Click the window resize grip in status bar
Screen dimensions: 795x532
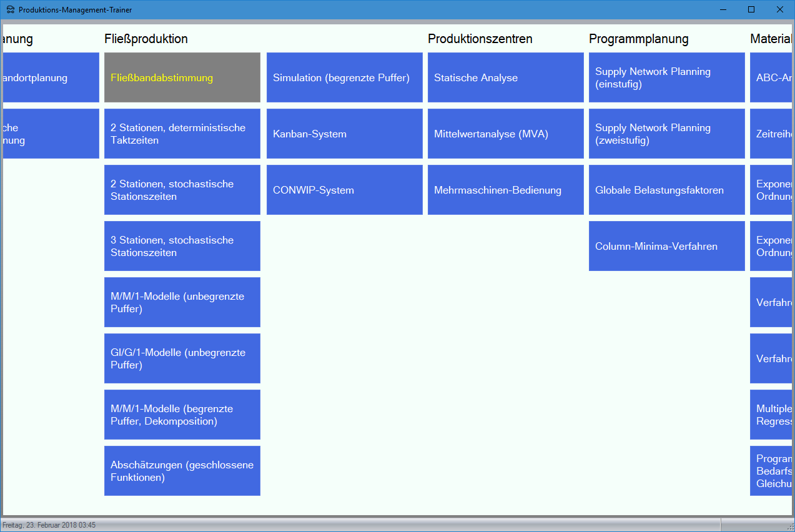click(x=789, y=527)
